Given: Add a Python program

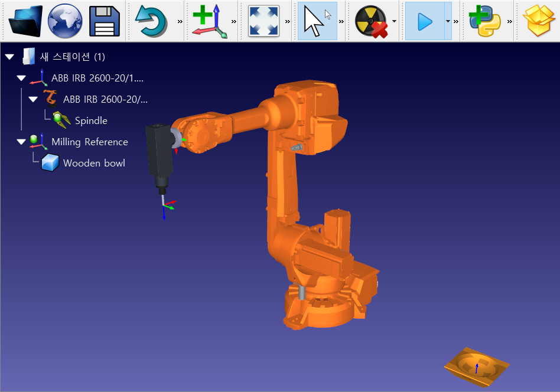Looking at the screenshot, I should [484, 21].
